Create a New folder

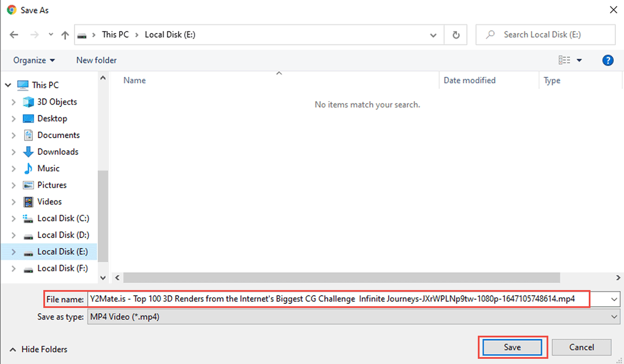click(x=96, y=61)
